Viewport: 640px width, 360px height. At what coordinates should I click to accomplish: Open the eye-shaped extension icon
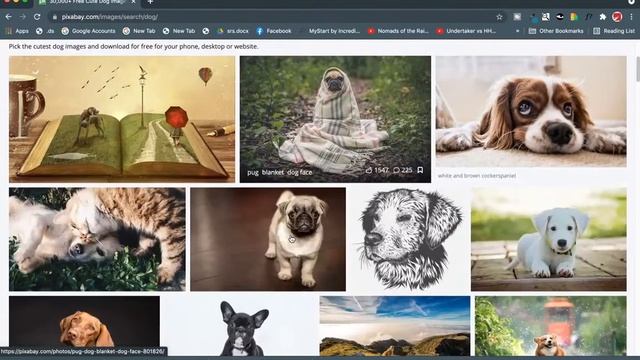560,17
